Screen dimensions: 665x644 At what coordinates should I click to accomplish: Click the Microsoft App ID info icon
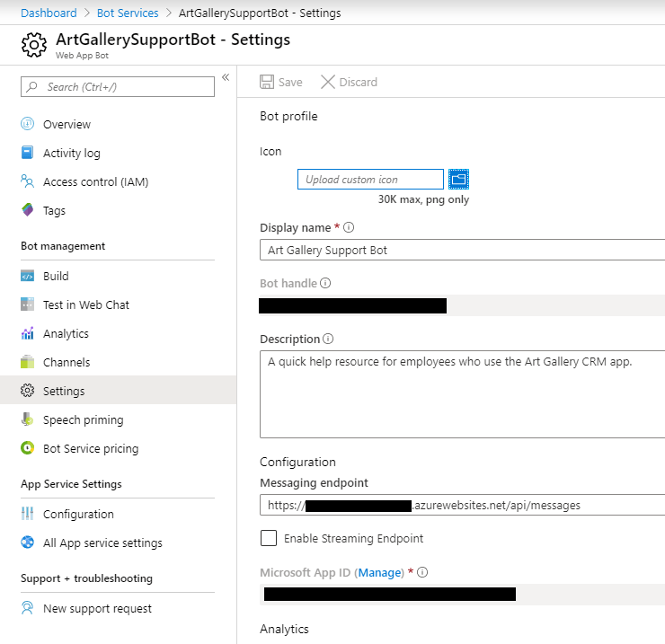pos(422,572)
